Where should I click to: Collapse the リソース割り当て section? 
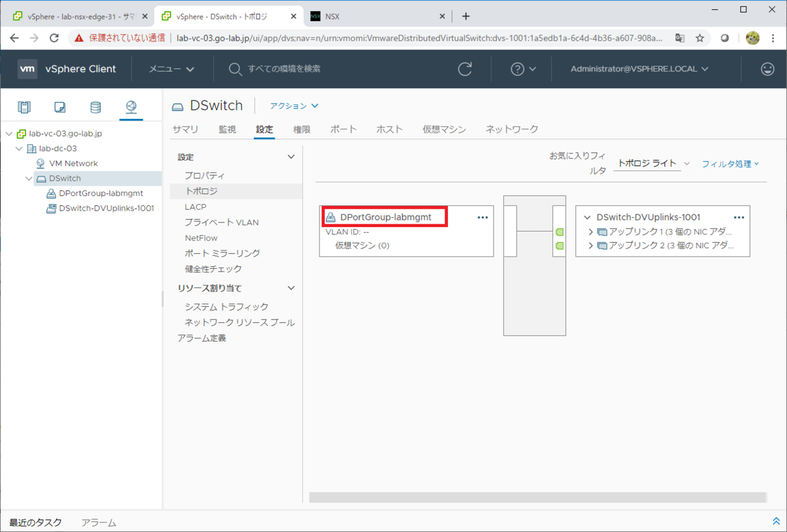pos(292,288)
